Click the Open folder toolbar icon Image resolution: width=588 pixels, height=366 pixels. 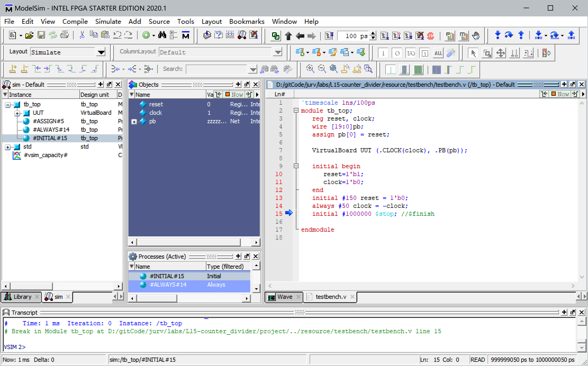click(x=29, y=35)
